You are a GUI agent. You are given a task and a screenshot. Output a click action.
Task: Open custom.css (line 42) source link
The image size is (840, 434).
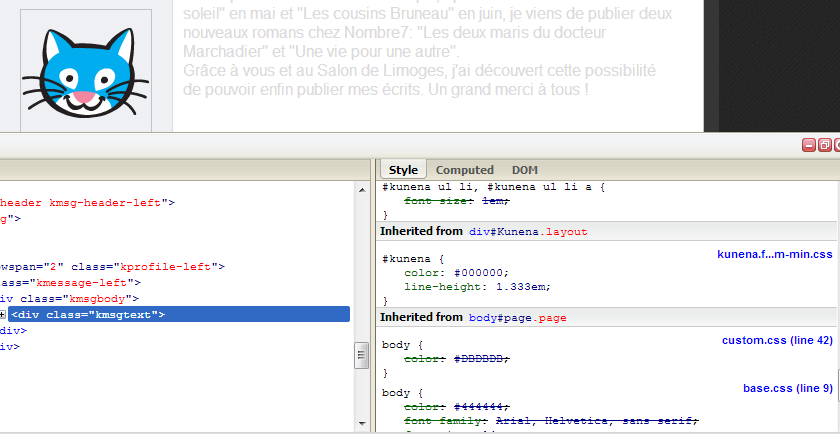point(777,341)
